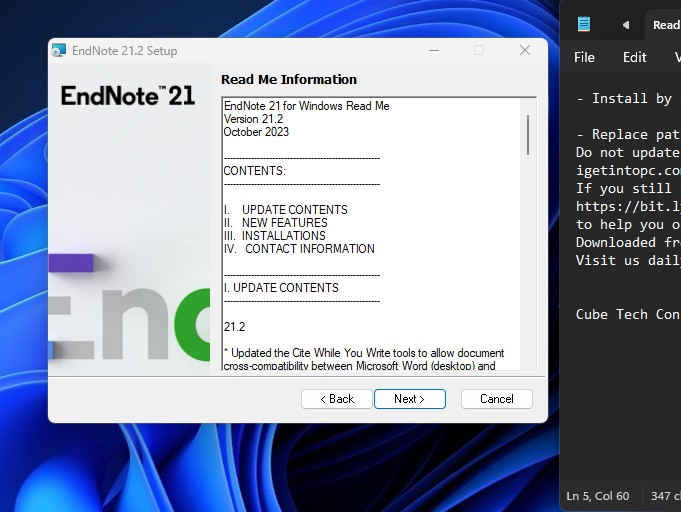
Task: Minimize the EndNote Setup dialog
Action: 434,50
